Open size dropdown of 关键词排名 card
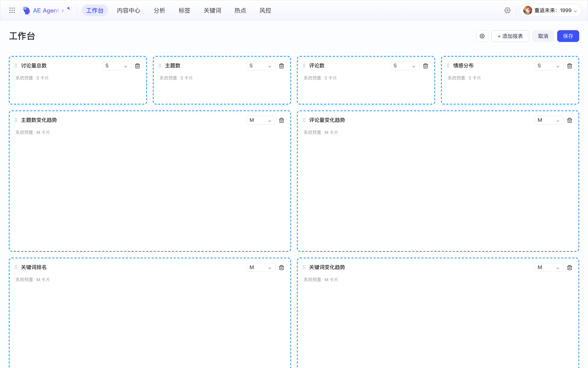Viewport: 588px width, 368px height. pyautogui.click(x=261, y=268)
